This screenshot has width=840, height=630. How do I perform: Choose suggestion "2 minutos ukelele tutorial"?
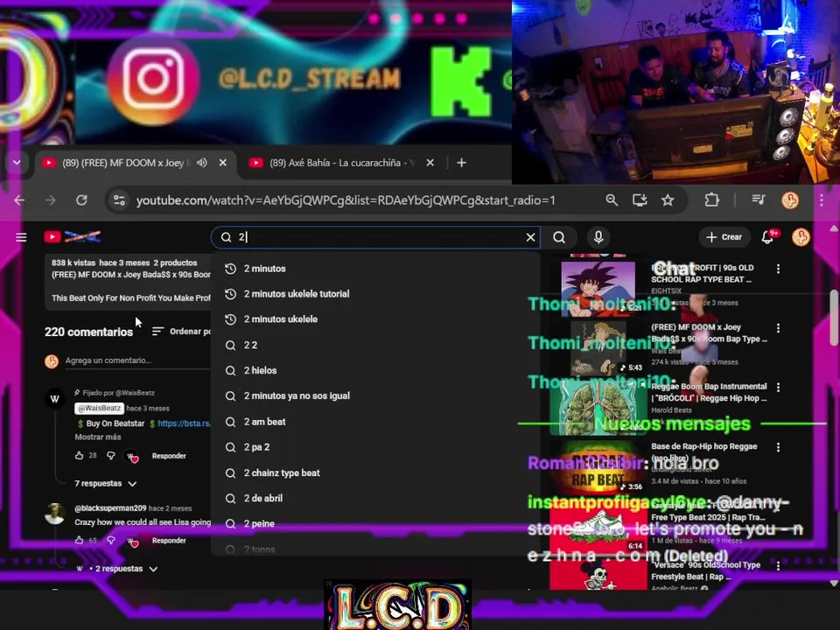[x=375, y=294]
